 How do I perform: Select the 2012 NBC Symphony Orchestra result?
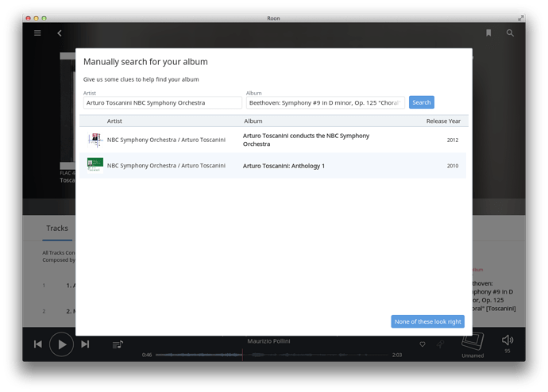click(272, 140)
